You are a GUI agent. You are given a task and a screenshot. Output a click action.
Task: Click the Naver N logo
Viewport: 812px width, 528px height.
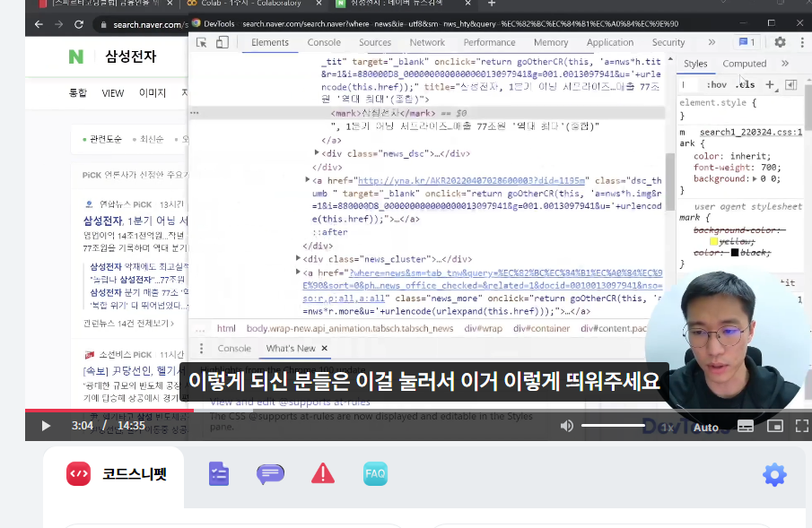tap(76, 56)
